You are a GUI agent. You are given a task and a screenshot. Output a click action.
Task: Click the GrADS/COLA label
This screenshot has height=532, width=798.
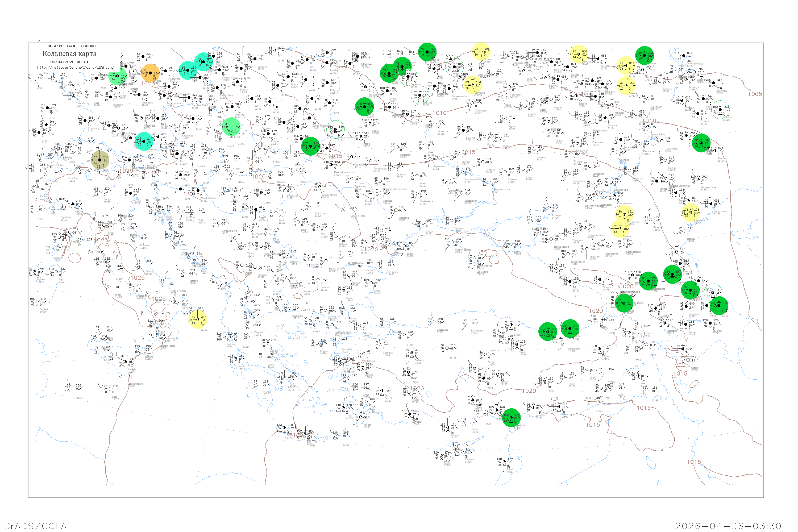35,526
